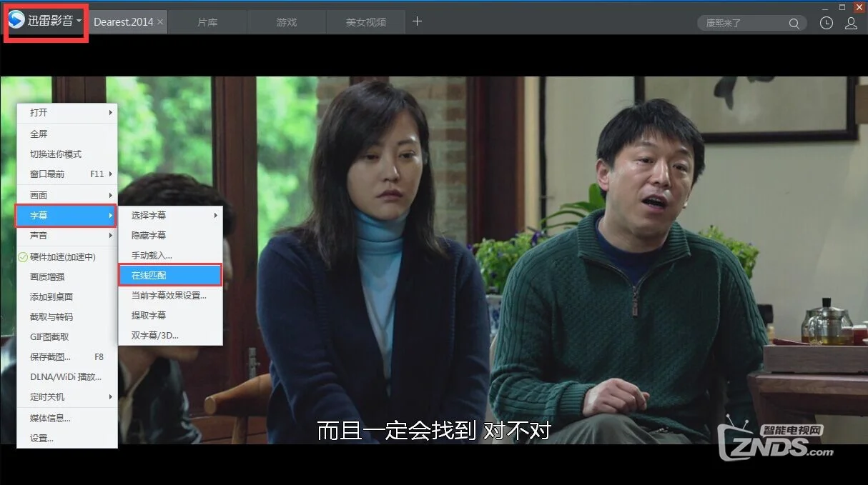The image size is (868, 485).
Task: Expand the 定时关机 submenu
Action: pos(67,396)
